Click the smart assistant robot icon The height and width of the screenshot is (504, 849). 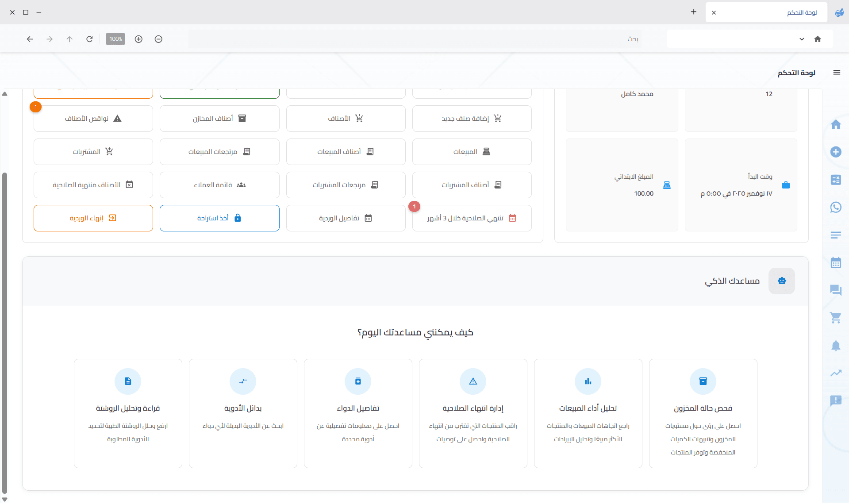pos(781,281)
